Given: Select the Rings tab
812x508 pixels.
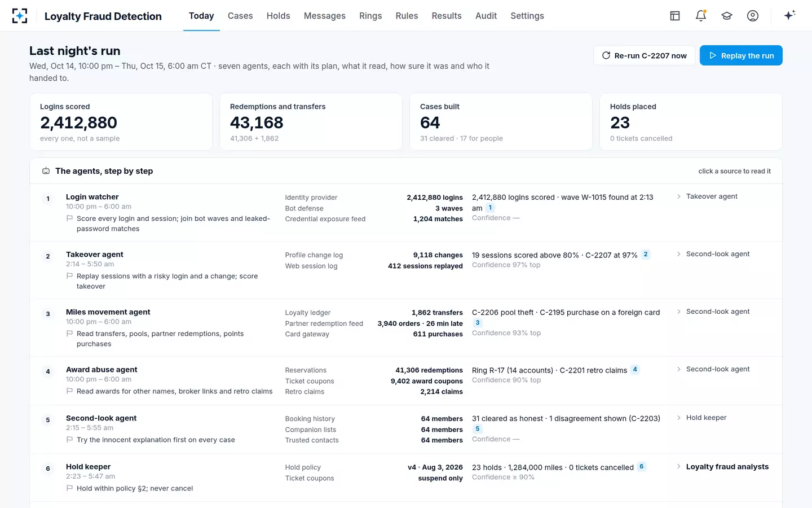Looking at the screenshot, I should 370,16.
